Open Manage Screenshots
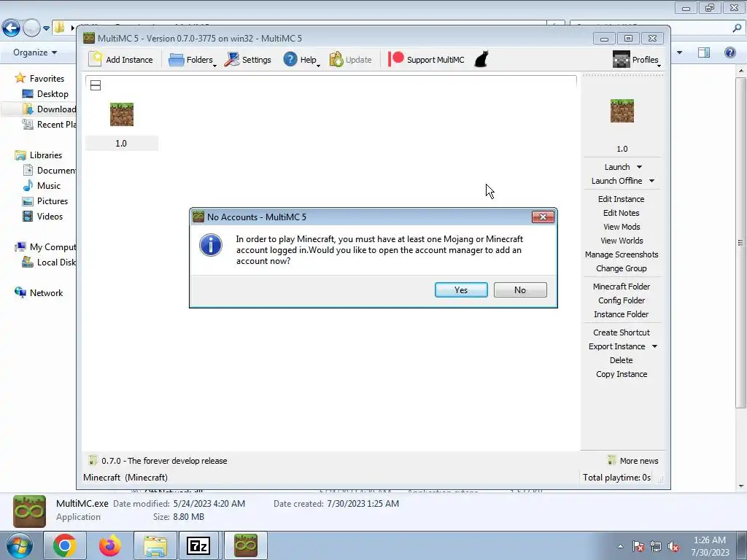The height and width of the screenshot is (560, 747). (622, 254)
